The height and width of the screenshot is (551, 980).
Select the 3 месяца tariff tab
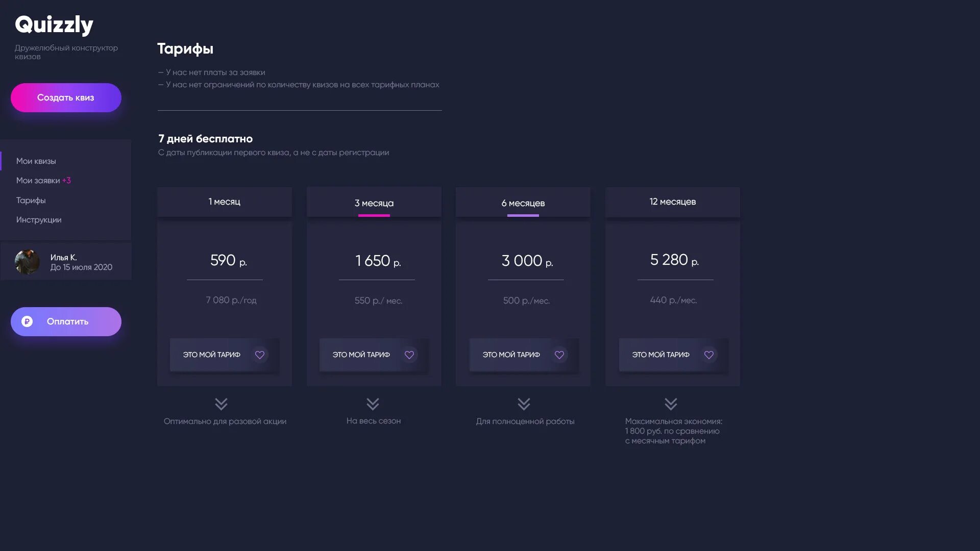[374, 203]
